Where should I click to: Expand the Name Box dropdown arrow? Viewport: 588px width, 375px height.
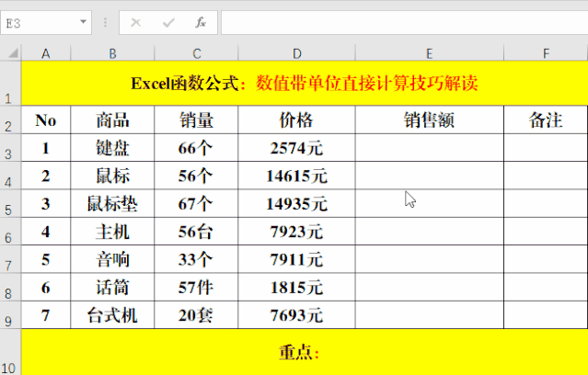83,22
